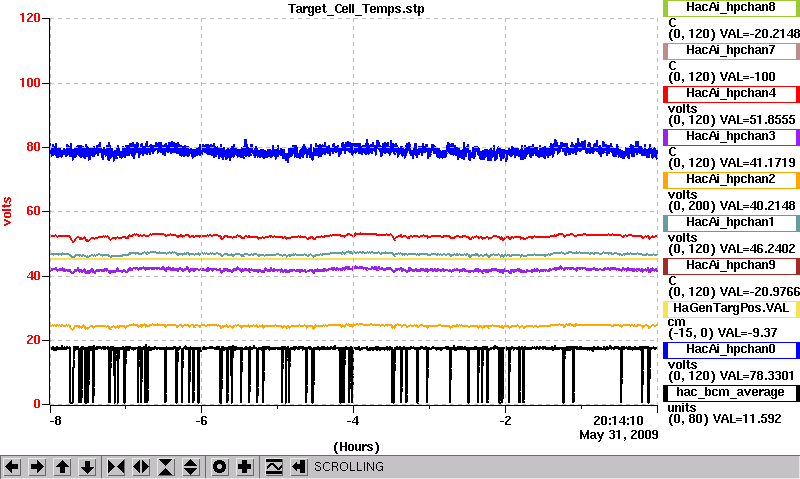Click the VAL=41.1719 reading under hpchan3
Image resolution: width=800 pixels, height=479 pixels.
click(757, 163)
